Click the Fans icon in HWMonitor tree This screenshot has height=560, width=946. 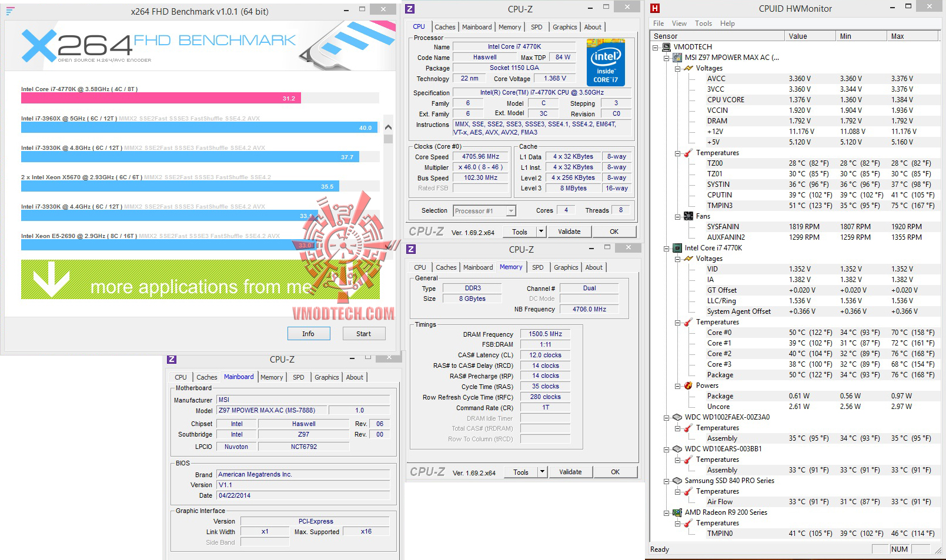click(688, 216)
